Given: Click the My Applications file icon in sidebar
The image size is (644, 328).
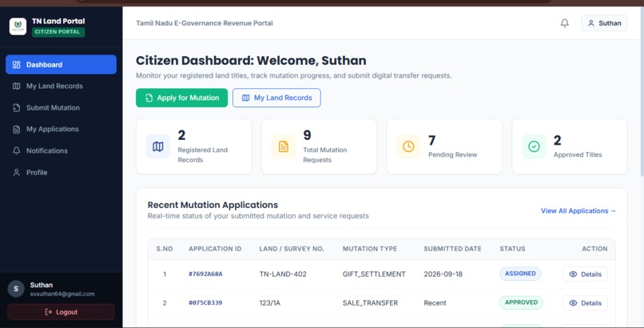Looking at the screenshot, I should [17, 130].
